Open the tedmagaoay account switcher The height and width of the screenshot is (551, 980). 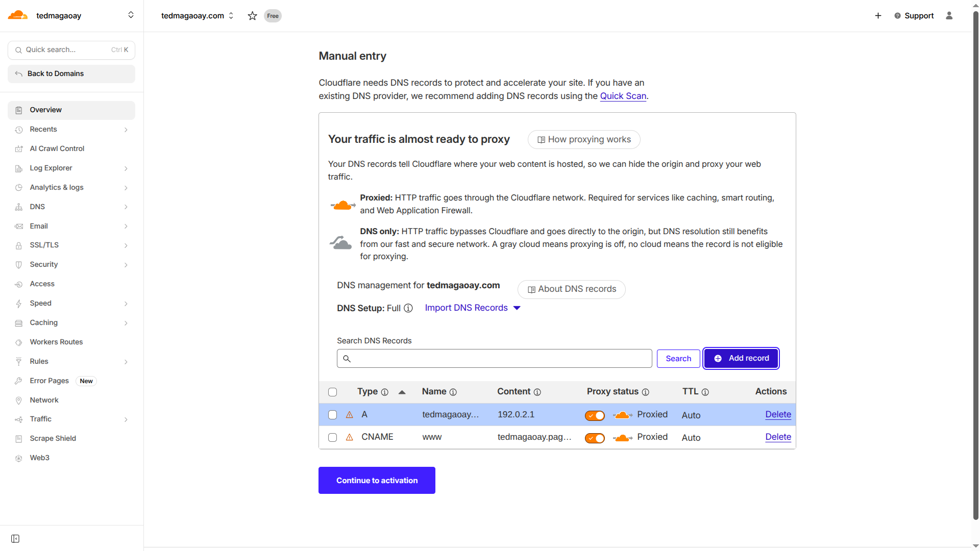[x=131, y=15]
